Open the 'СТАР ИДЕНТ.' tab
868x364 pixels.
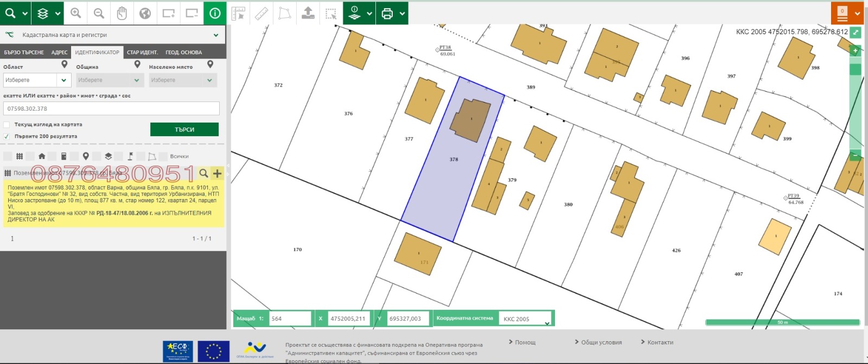[142, 53]
